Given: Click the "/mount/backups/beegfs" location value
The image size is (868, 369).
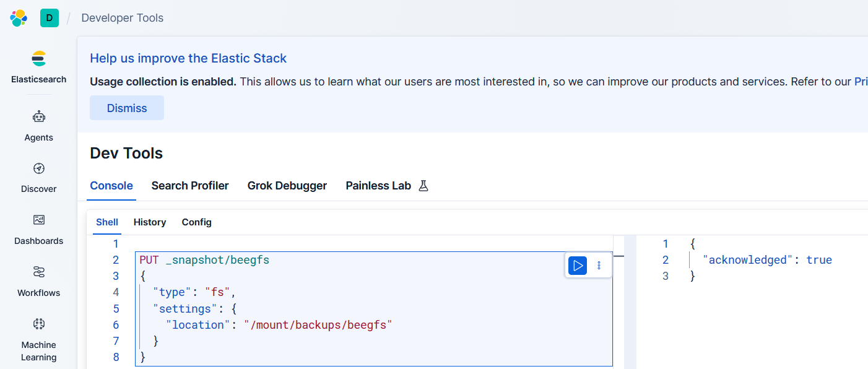Looking at the screenshot, I should click(x=318, y=325).
